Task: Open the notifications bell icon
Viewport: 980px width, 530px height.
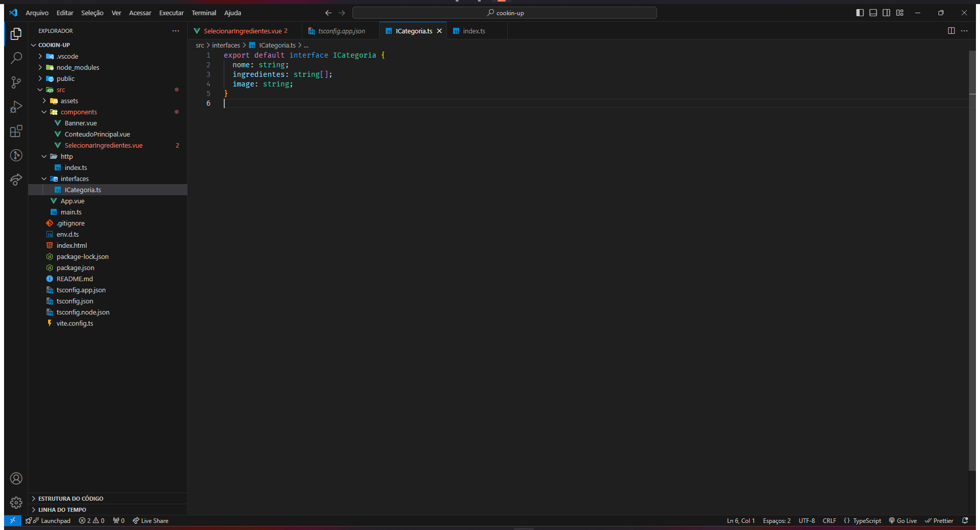Action: tap(965, 520)
